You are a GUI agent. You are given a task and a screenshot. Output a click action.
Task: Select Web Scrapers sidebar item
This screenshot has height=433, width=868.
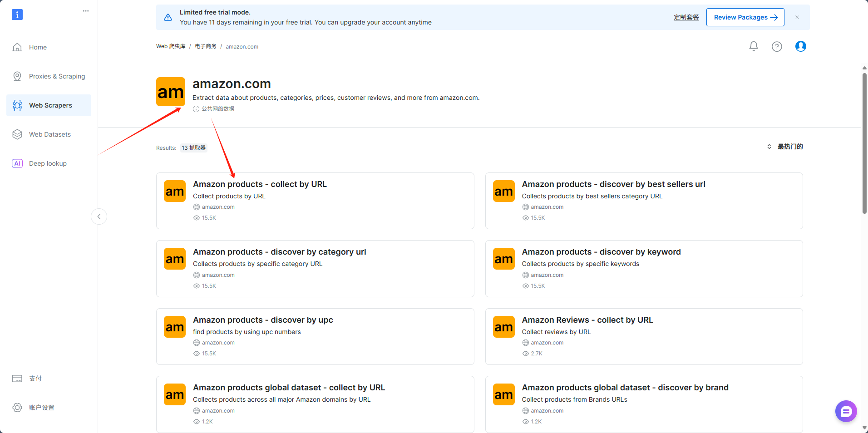click(49, 105)
